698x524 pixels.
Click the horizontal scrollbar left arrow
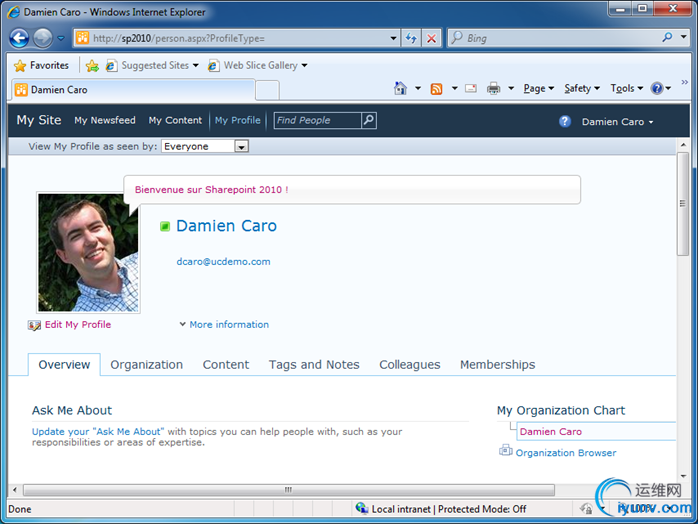point(15,490)
